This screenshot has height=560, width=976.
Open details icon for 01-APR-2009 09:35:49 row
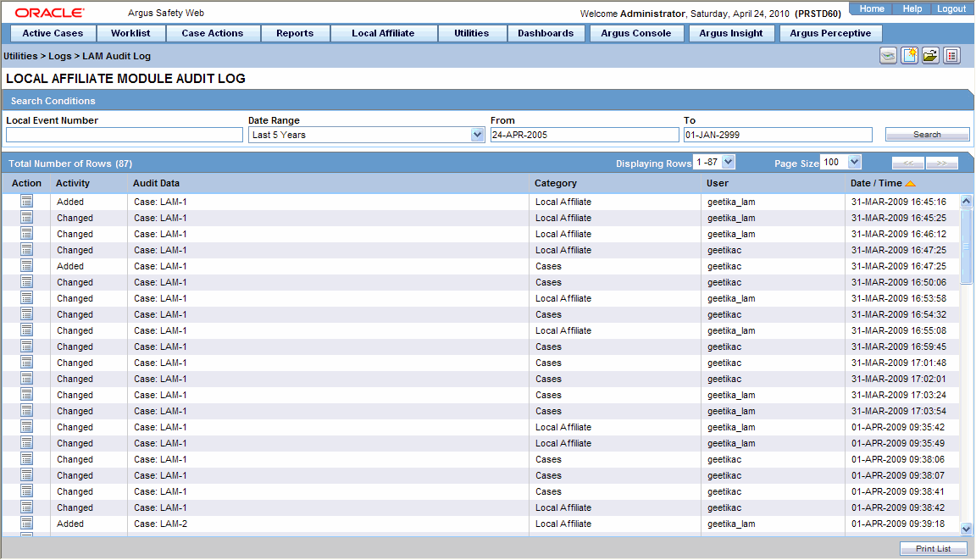[26, 442]
